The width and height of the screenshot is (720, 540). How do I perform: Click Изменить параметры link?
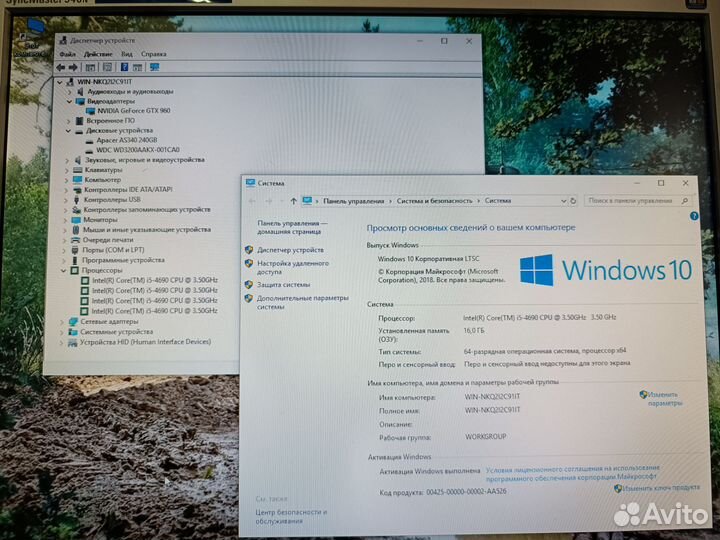coord(664,399)
